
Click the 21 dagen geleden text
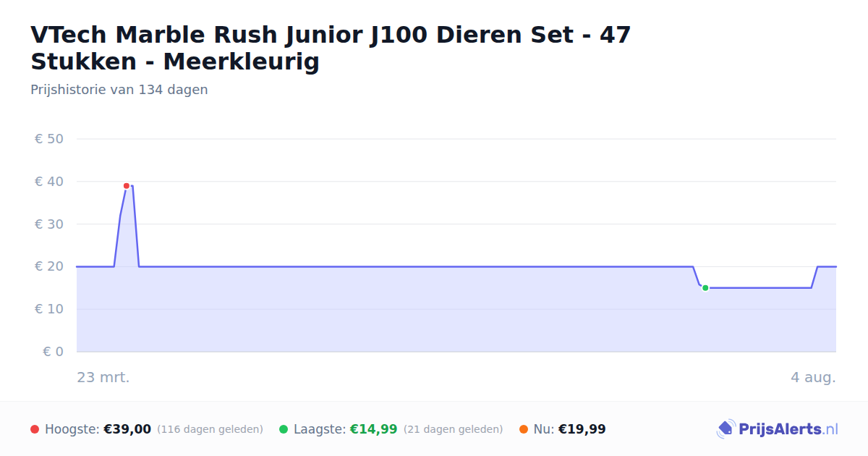pyautogui.click(x=454, y=429)
